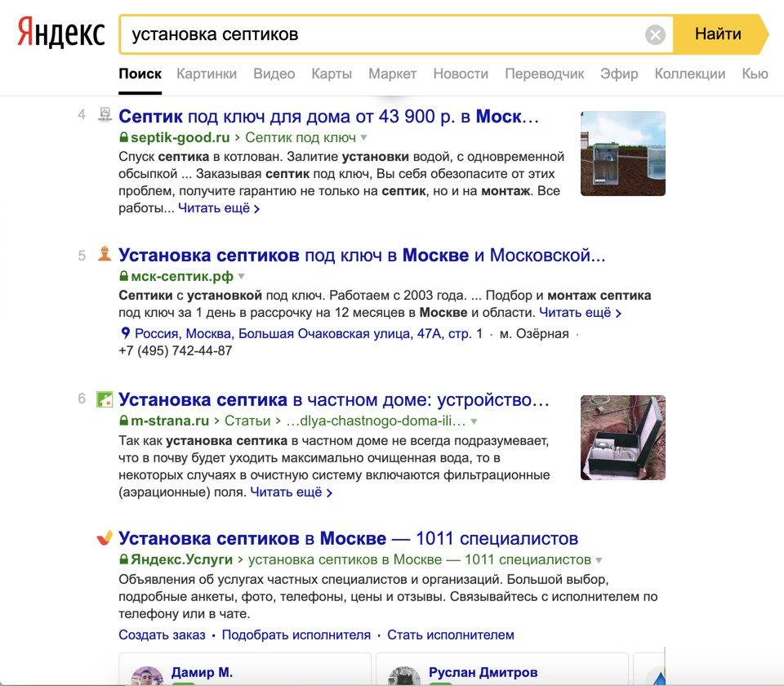Expand the dropdown arrow next to мск-септик.рф

[242, 276]
